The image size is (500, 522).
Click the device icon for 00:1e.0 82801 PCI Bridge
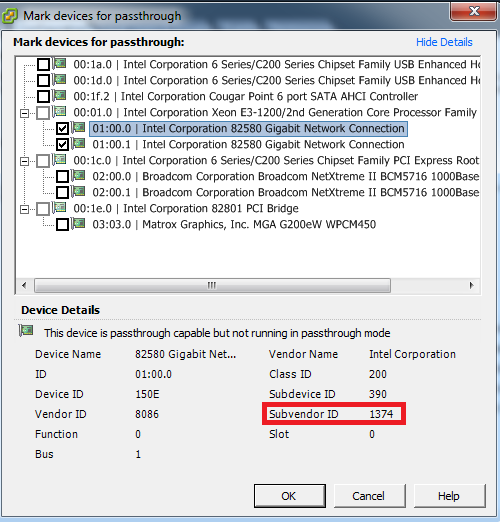60,207
